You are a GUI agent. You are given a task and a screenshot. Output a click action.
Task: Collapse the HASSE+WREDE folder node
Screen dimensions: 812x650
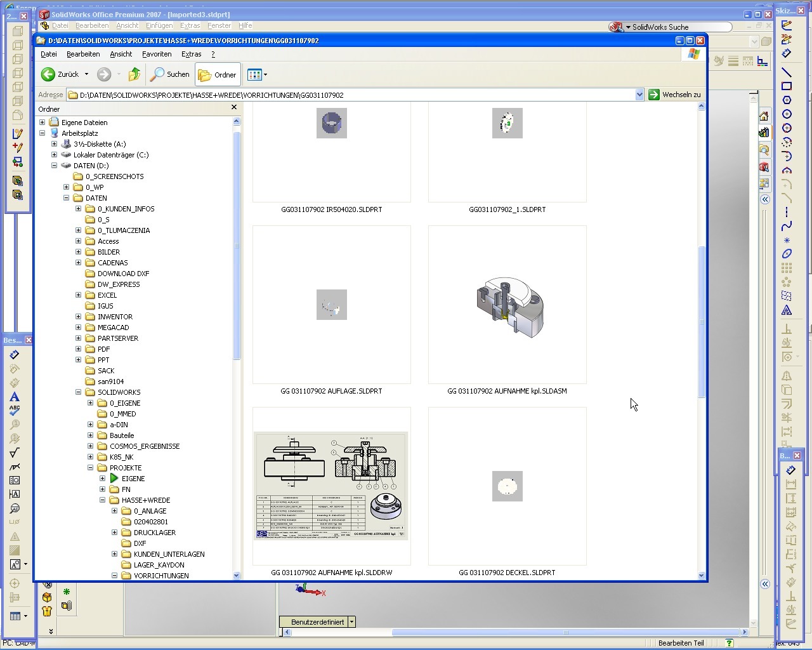click(103, 500)
